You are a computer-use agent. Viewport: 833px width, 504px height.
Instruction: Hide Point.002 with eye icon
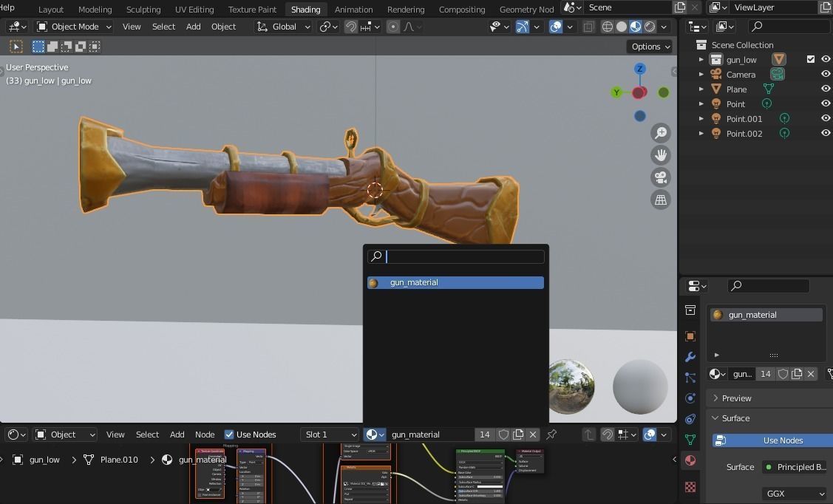(x=826, y=133)
